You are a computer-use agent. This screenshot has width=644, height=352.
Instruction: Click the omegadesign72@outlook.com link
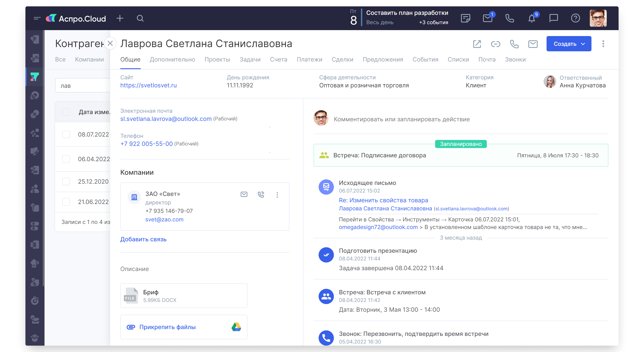[x=378, y=227]
